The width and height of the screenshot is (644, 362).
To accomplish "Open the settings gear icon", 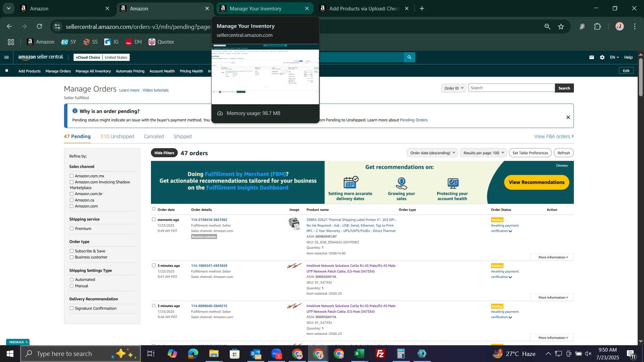I will tap(602, 57).
